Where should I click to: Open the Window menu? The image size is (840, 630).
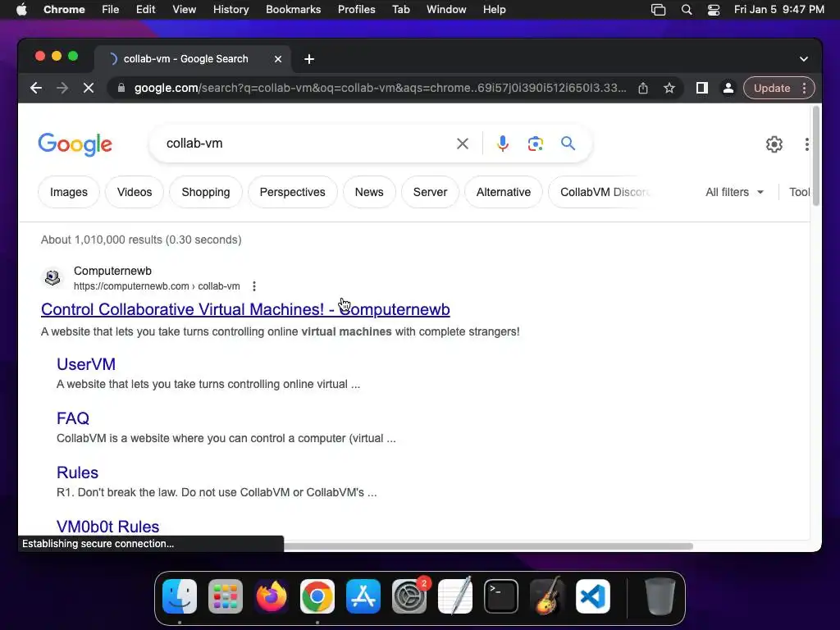point(446,9)
